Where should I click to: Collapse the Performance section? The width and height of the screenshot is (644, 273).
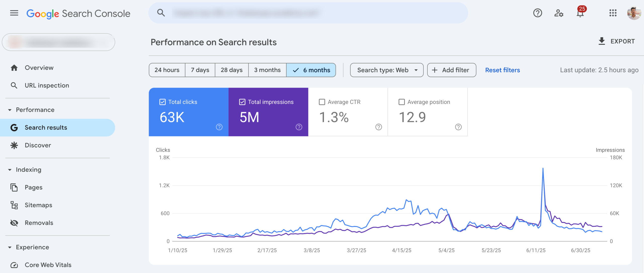point(10,110)
